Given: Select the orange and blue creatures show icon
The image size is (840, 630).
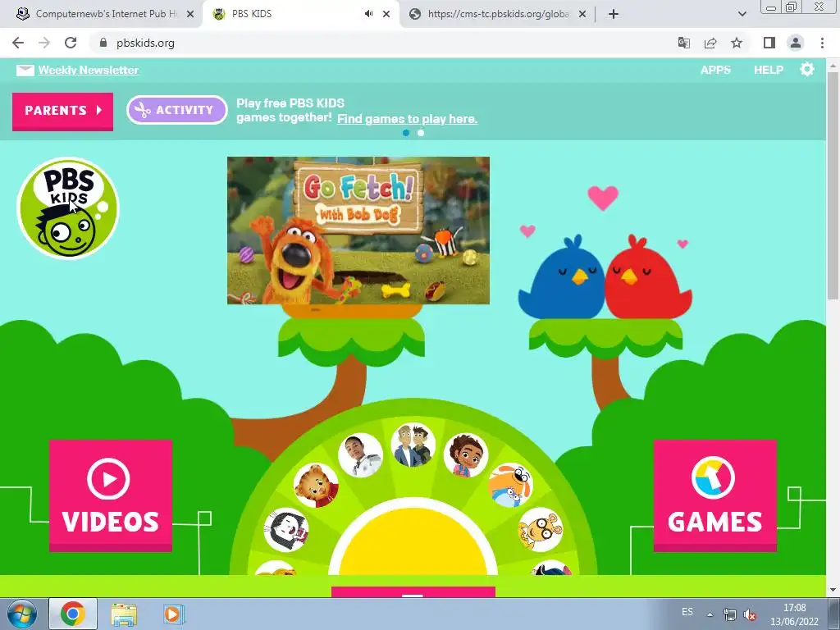Looking at the screenshot, I should pyautogui.click(x=510, y=486).
